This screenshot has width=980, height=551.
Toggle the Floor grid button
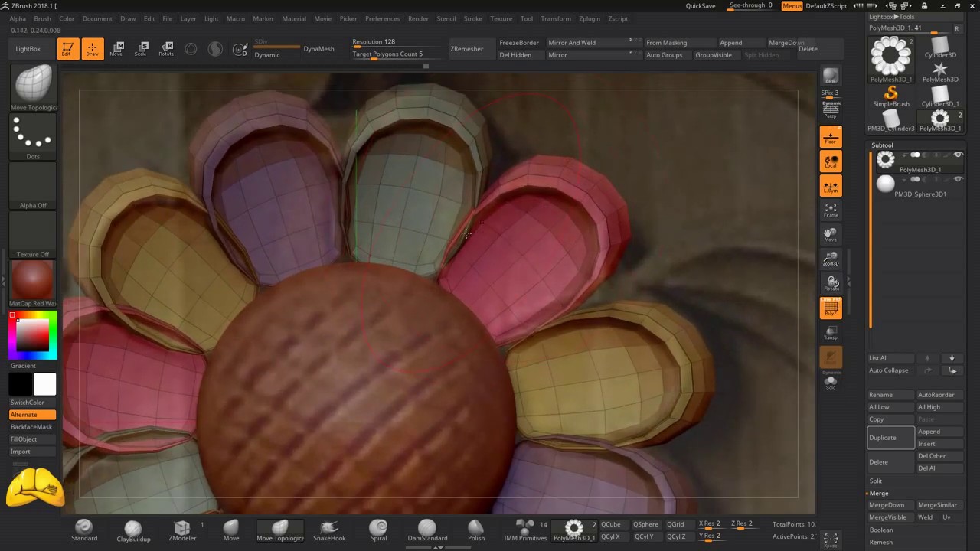point(831,137)
